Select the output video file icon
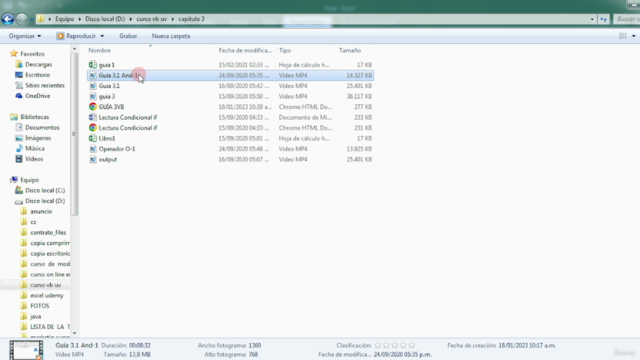640x360 pixels. (x=93, y=159)
